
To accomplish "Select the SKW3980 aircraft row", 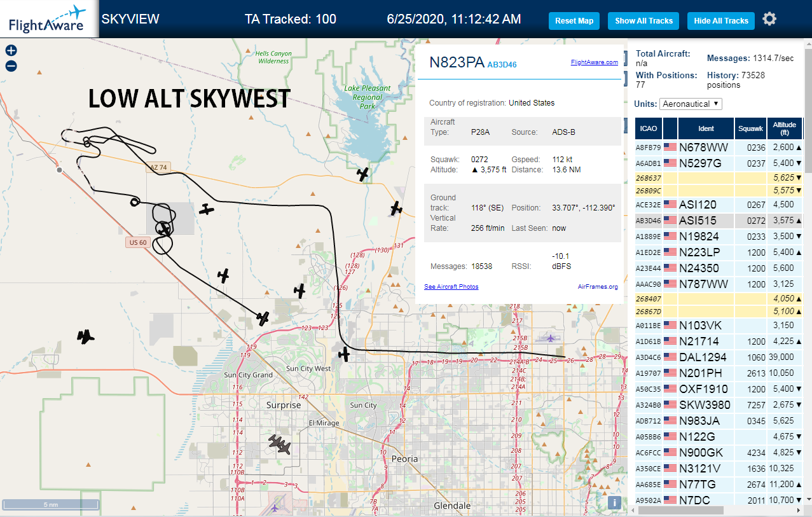I will (x=719, y=405).
